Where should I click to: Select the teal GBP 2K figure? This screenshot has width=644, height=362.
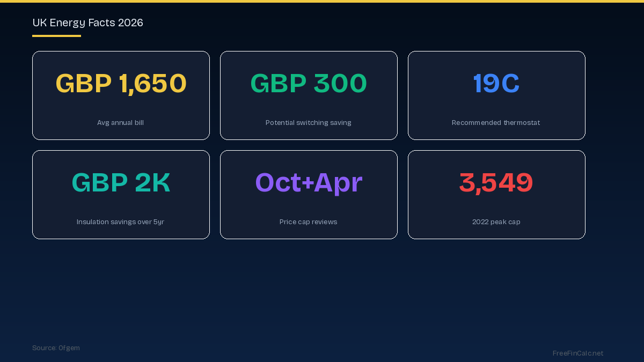pyautogui.click(x=121, y=183)
